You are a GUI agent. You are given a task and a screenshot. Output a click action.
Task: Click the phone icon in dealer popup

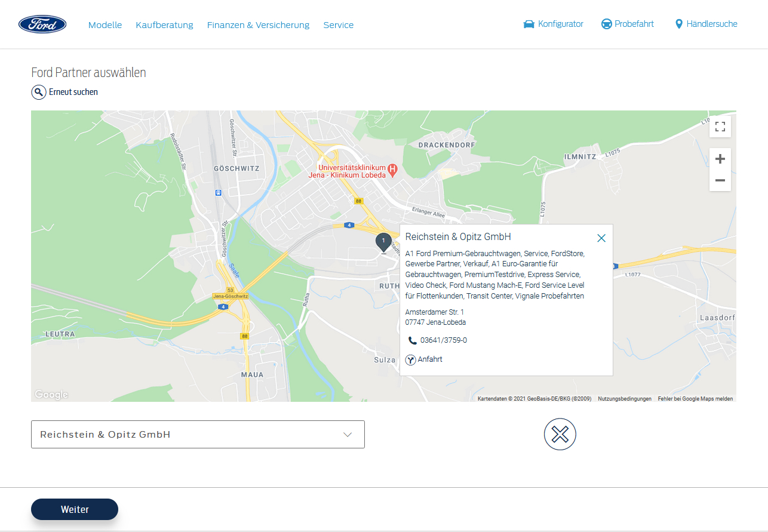[x=412, y=340]
